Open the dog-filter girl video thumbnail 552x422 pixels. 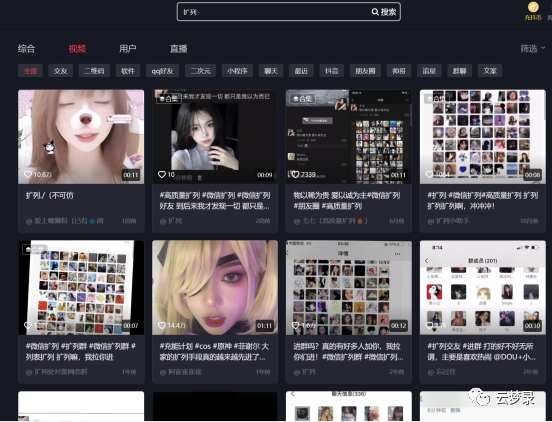tap(81, 137)
